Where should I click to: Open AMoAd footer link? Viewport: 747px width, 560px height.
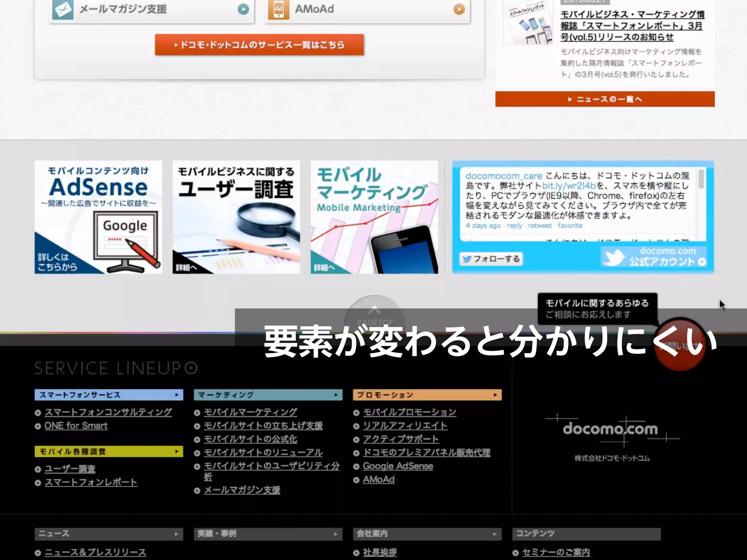coord(379,479)
